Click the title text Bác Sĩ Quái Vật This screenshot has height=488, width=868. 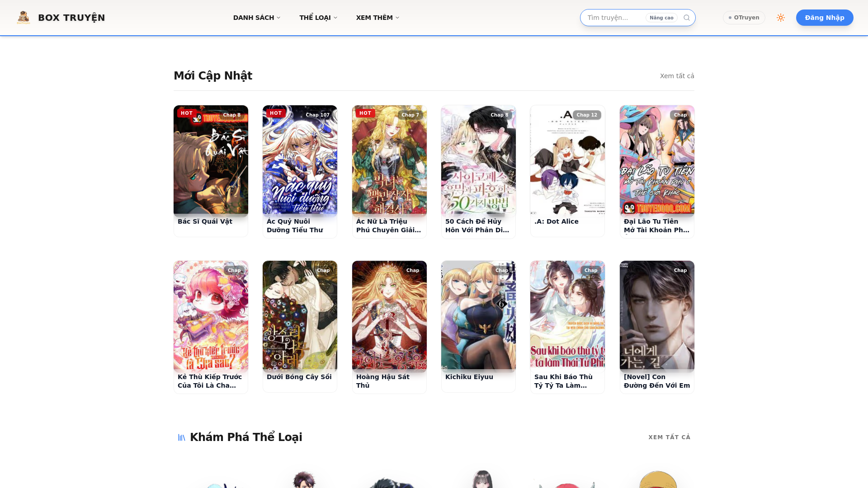point(205,221)
